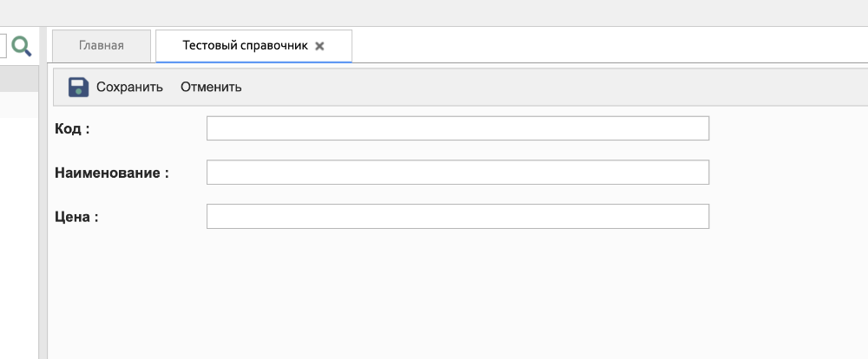Click the magnifying glass search icon
This screenshot has width=868, height=359.
click(x=22, y=46)
